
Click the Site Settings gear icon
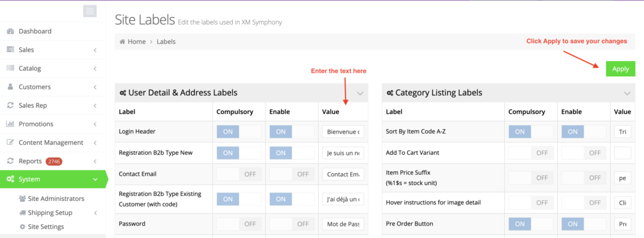click(23, 227)
